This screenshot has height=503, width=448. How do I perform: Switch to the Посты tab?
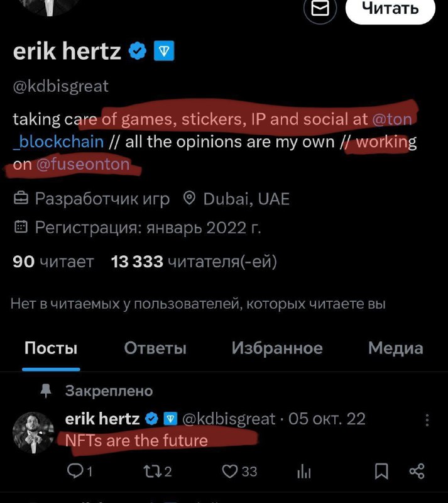51,348
